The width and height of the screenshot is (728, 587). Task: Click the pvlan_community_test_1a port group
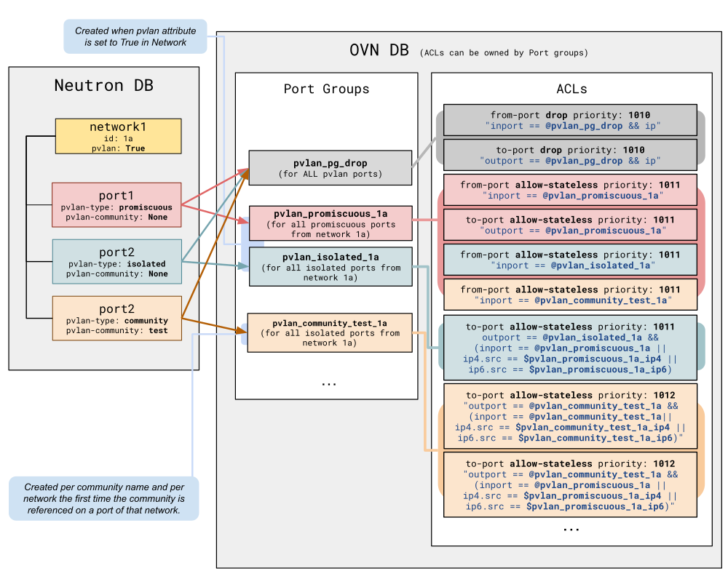[330, 332]
